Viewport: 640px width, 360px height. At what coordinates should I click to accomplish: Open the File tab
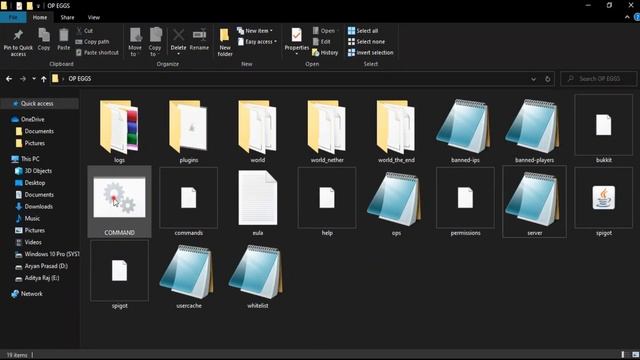tap(13, 18)
